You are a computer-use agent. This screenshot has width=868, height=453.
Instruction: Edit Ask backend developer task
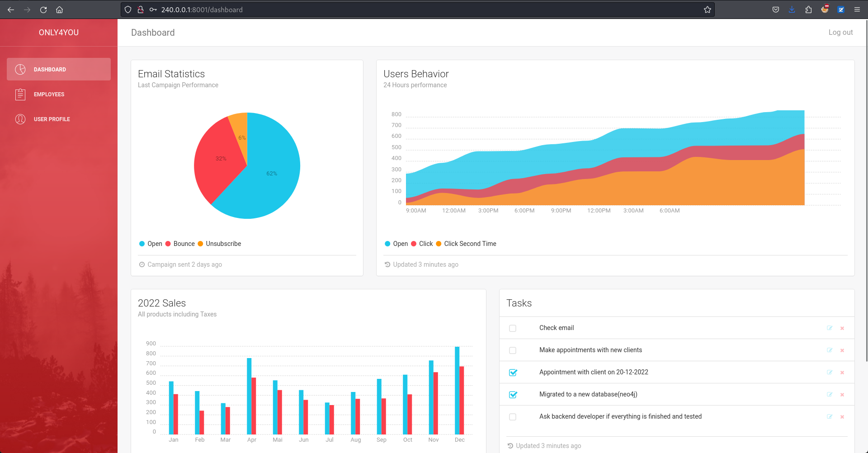point(830,417)
